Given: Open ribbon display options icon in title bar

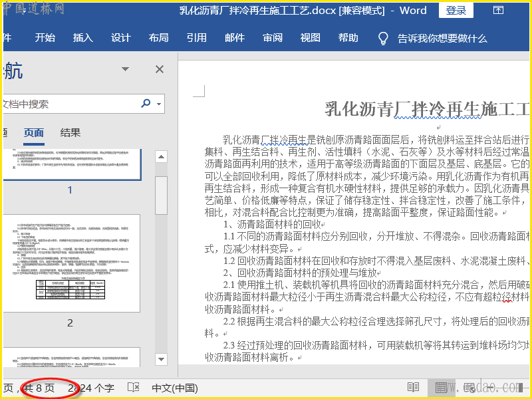Looking at the screenshot, I should click(498, 10).
